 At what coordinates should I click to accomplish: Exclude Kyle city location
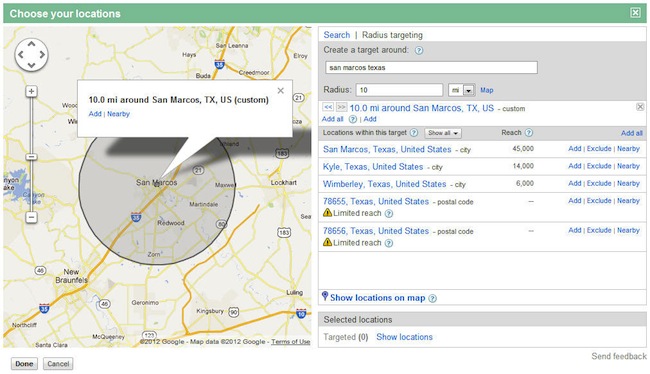[599, 166]
